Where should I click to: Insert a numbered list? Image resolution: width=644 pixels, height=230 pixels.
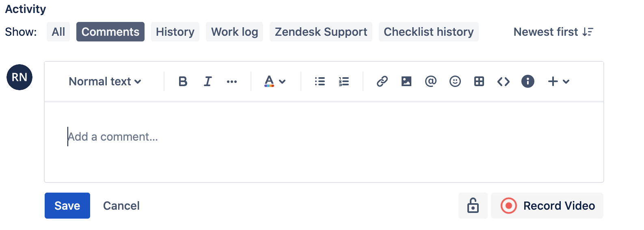(x=344, y=82)
